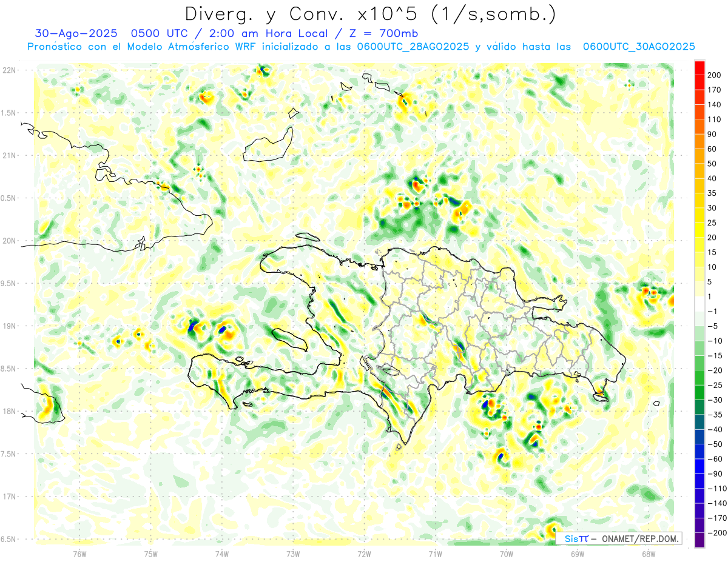This screenshot has height=562, width=728.
Task: Click the '20N' latitude label
Action: [9, 241]
